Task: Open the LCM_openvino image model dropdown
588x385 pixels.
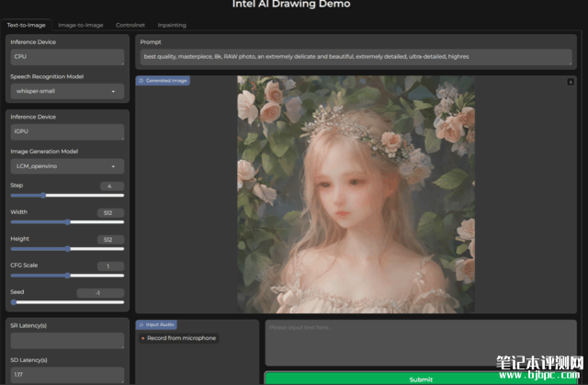Action: [67, 166]
